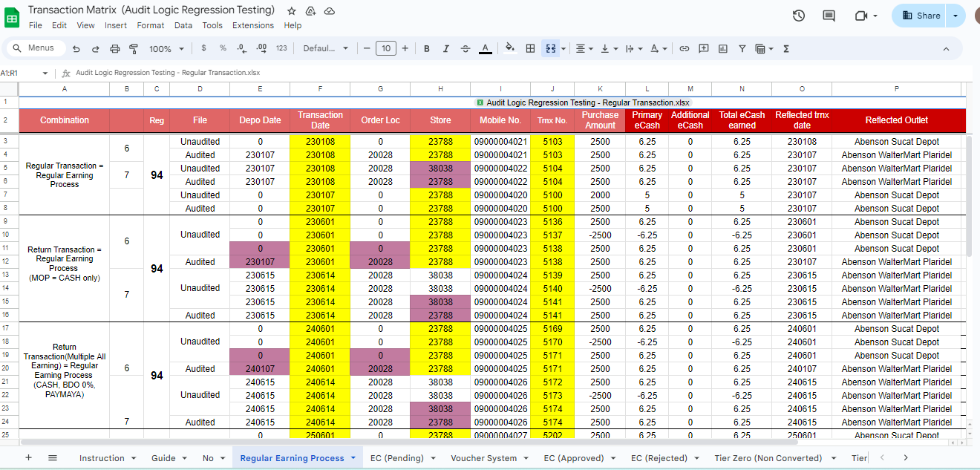Screen dimensions: 980x470
Task: Click the move to folder icon
Action: point(311,11)
